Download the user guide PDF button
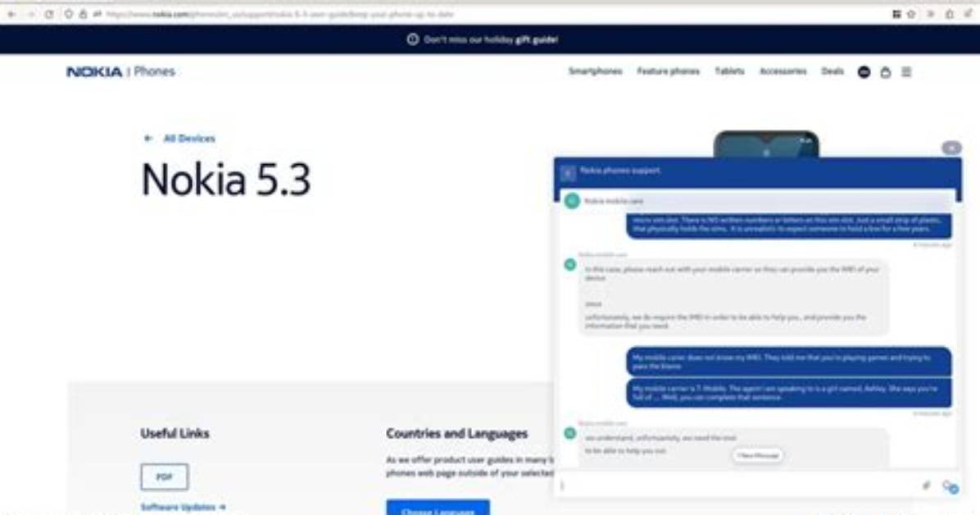Image resolution: width=980 pixels, height=515 pixels. tap(165, 476)
